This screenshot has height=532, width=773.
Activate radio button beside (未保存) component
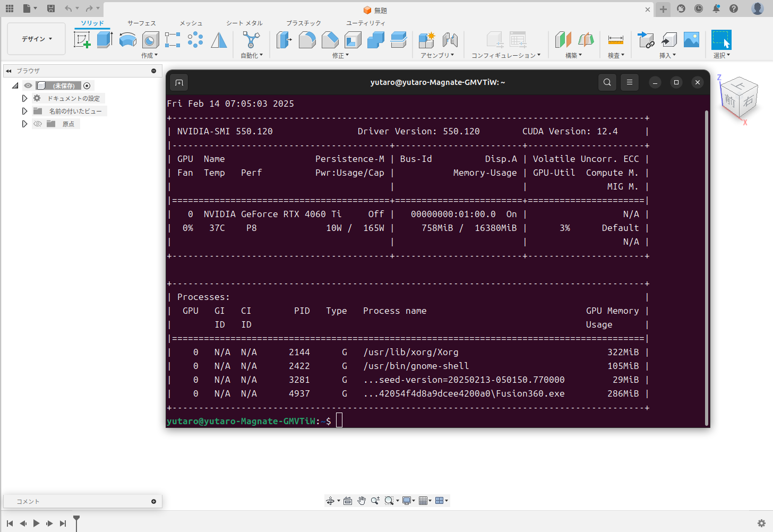pos(87,85)
